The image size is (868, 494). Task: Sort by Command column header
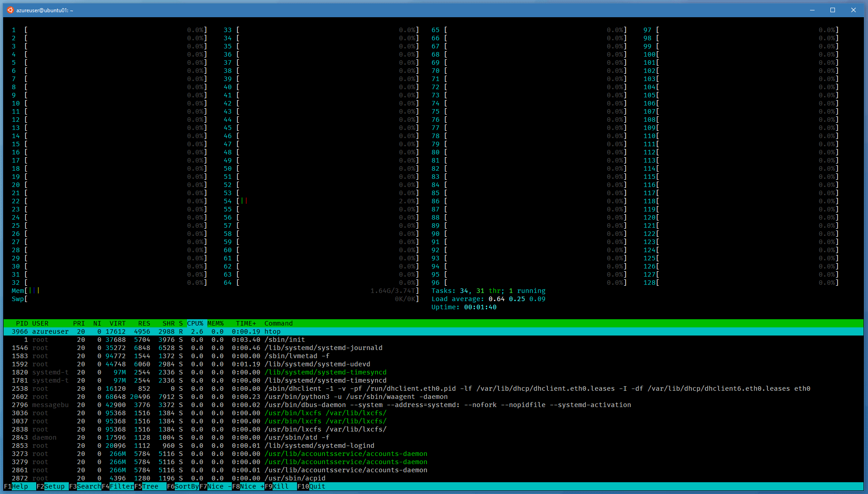278,323
